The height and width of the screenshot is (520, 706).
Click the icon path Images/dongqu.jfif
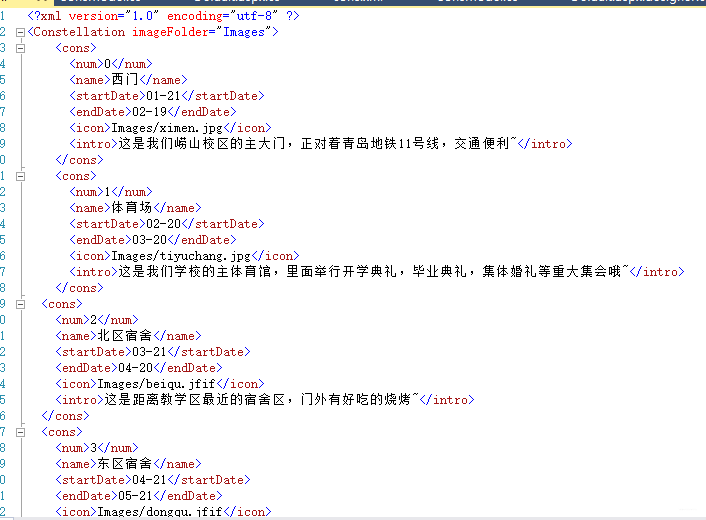click(x=160, y=512)
